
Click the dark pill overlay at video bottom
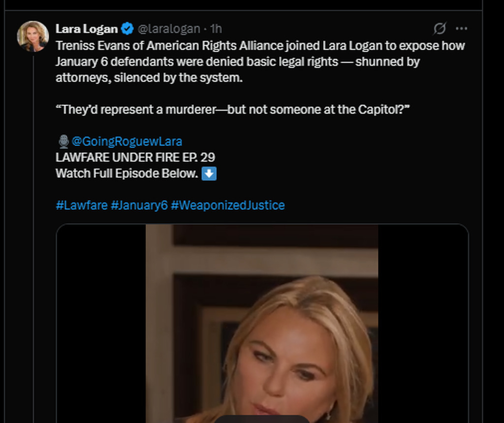(x=262, y=419)
